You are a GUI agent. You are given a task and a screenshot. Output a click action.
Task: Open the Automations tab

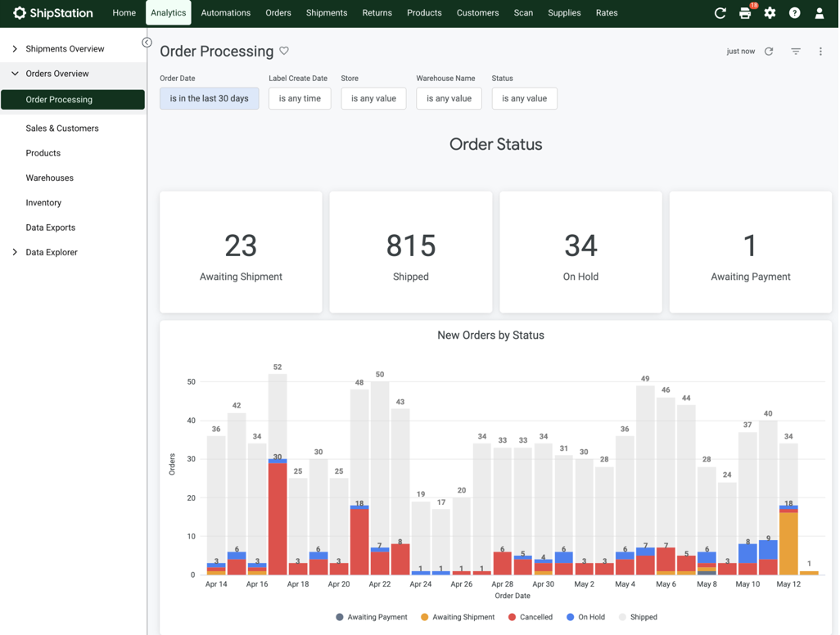coord(225,13)
